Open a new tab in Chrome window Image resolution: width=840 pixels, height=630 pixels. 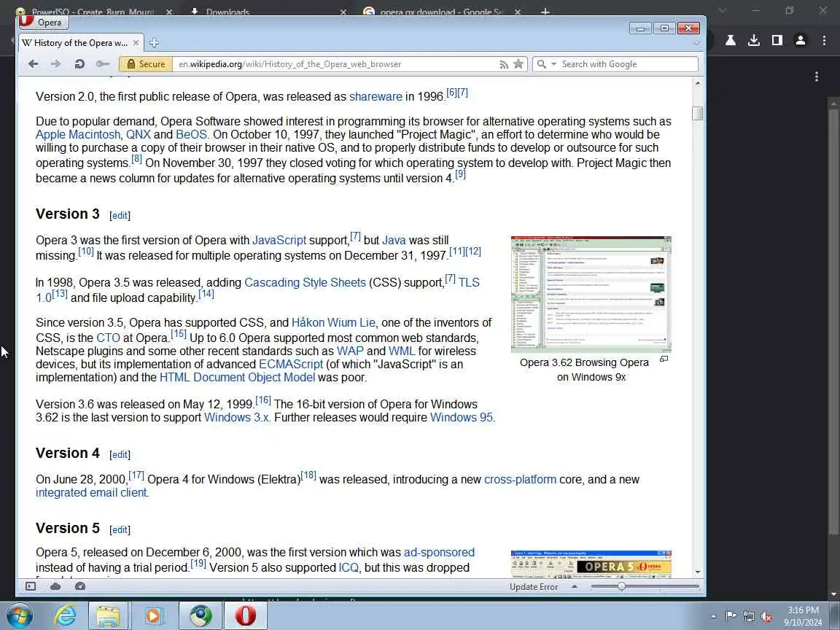pos(545,11)
